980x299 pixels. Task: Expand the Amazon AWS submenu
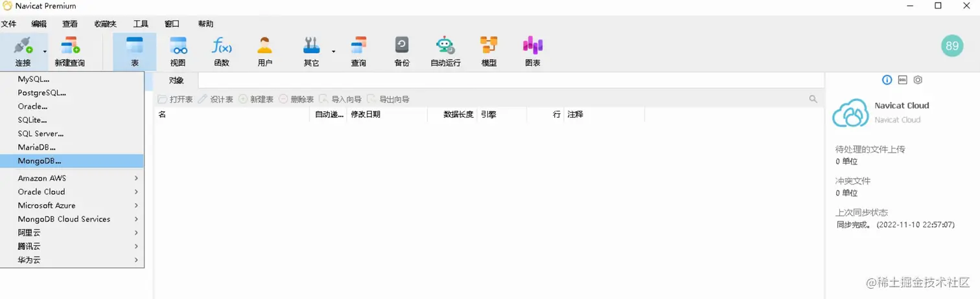click(136, 178)
